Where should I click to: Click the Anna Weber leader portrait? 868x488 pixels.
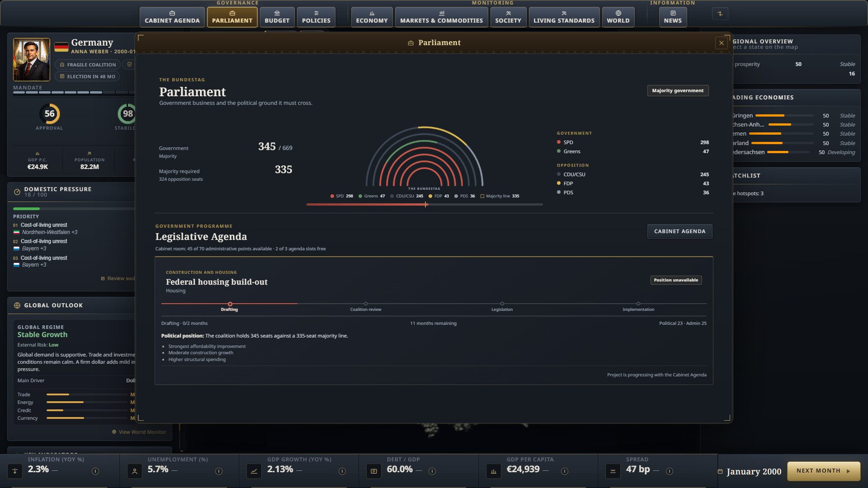click(31, 59)
